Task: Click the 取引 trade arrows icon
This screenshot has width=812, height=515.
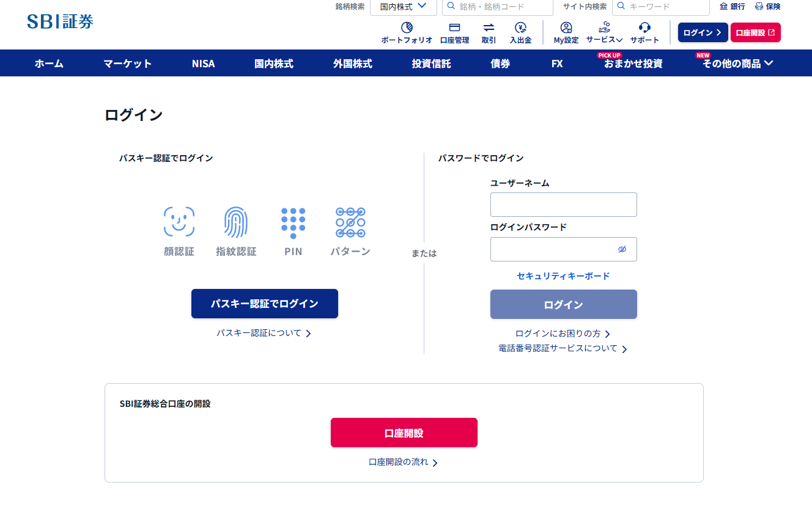Action: tap(489, 27)
